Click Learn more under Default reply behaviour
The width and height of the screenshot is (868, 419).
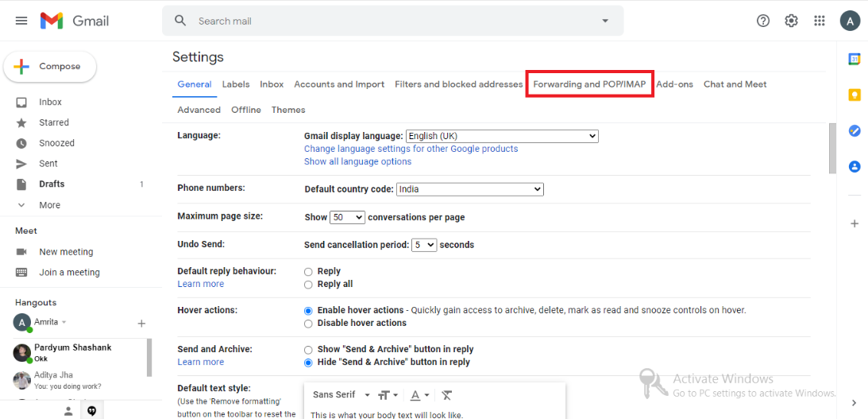click(200, 284)
